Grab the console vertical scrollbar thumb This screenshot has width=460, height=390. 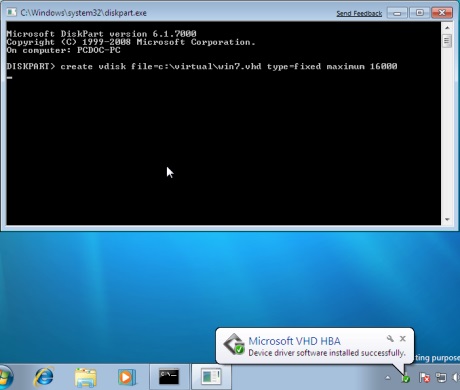click(447, 41)
